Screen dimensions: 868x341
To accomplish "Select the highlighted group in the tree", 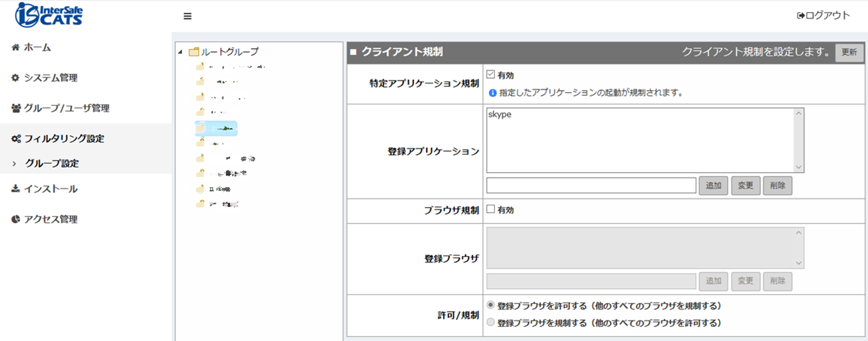I will (216, 128).
